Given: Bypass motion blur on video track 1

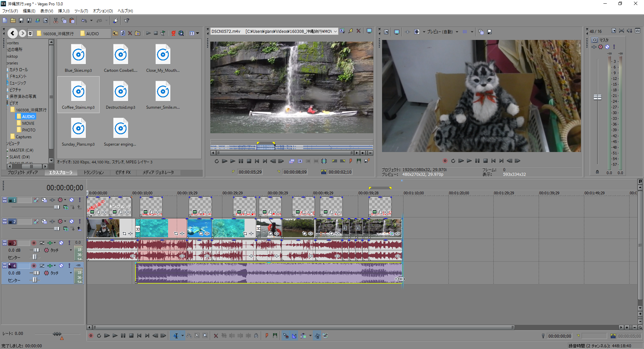Looking at the screenshot, I should tap(36, 200).
